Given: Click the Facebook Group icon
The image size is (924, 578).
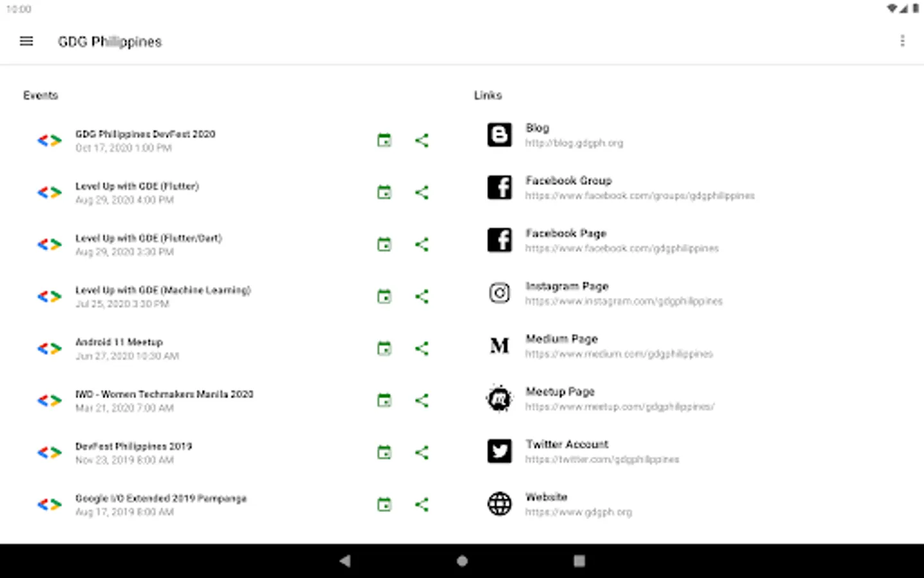Looking at the screenshot, I should [499, 188].
